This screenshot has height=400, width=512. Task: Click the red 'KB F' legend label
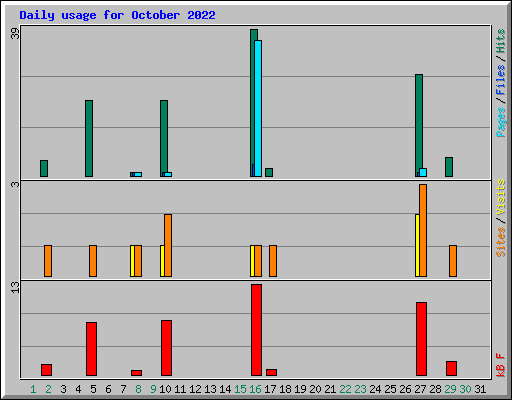(500, 365)
